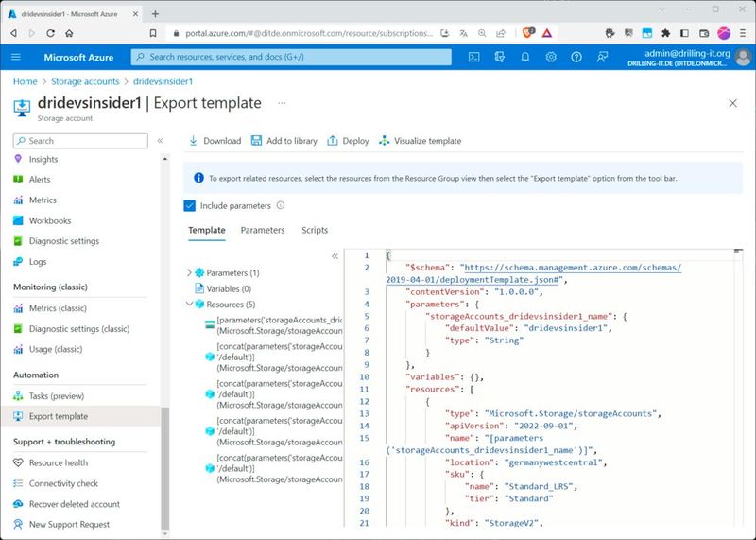The width and height of the screenshot is (756, 540).
Task: Expand Parameters (1) tree node
Action: pos(189,272)
